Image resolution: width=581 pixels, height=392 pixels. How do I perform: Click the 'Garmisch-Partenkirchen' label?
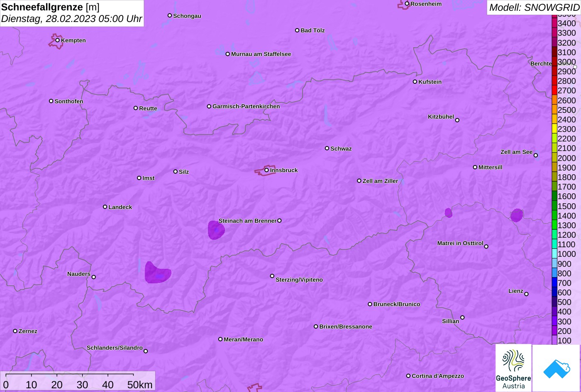tap(246, 106)
